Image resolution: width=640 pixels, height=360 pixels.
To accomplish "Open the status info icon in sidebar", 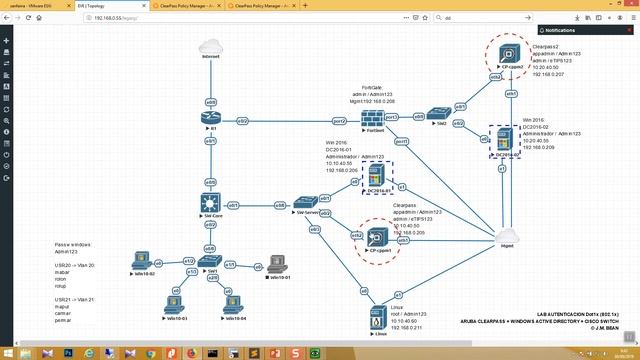I will (6, 132).
